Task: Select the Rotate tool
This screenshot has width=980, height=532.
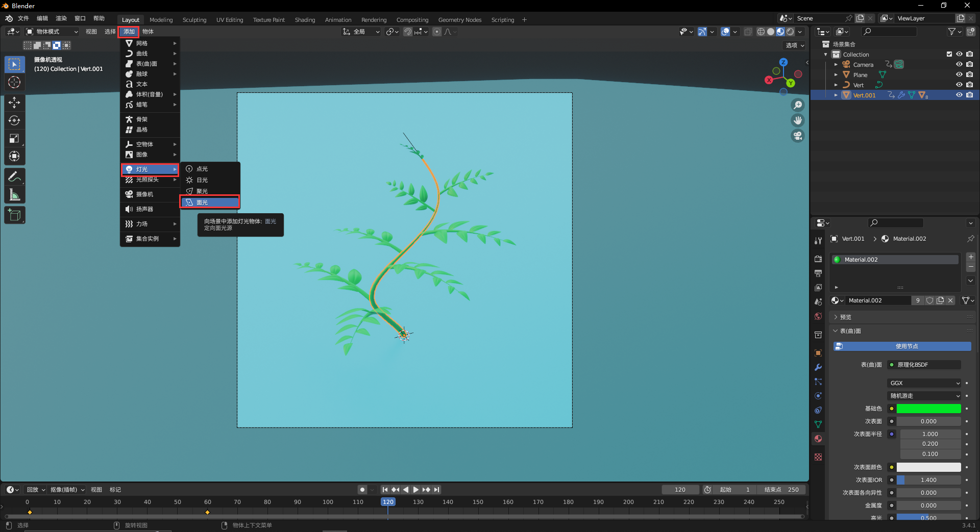Action: click(14, 120)
